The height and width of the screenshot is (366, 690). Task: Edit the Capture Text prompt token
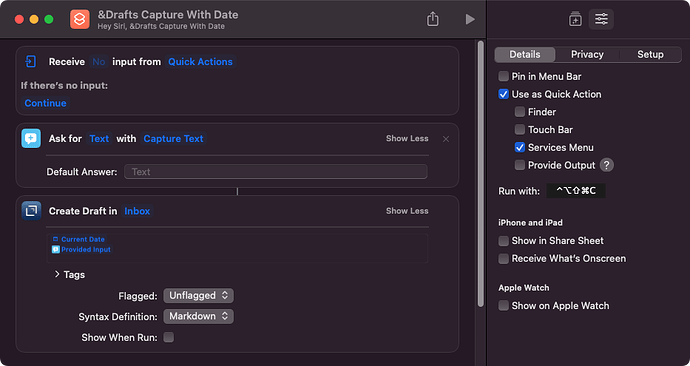click(x=173, y=139)
